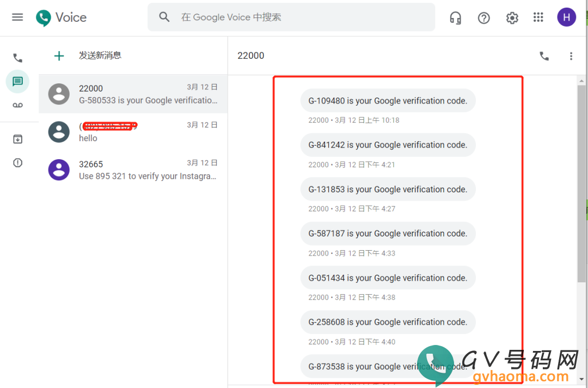588x388 pixels.
Task: Click the message thread scrollbar thumb
Action: [x=581, y=184]
